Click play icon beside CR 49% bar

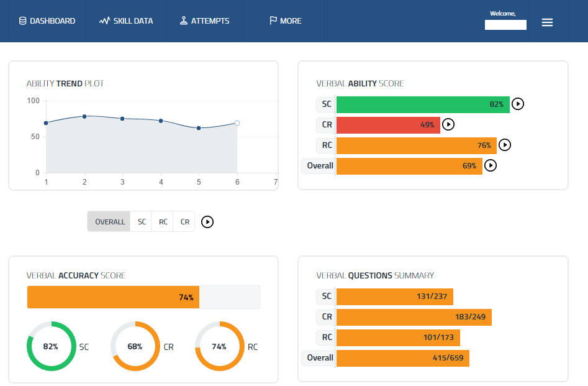coord(448,124)
